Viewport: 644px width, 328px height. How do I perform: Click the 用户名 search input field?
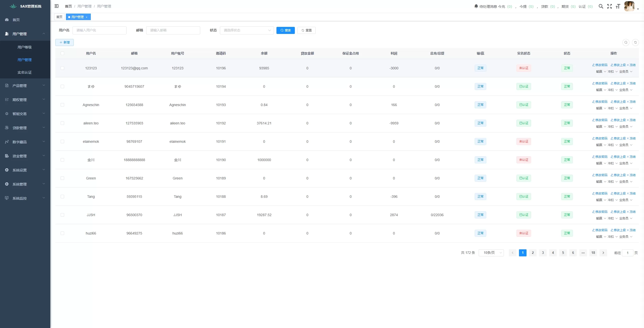[x=99, y=30]
